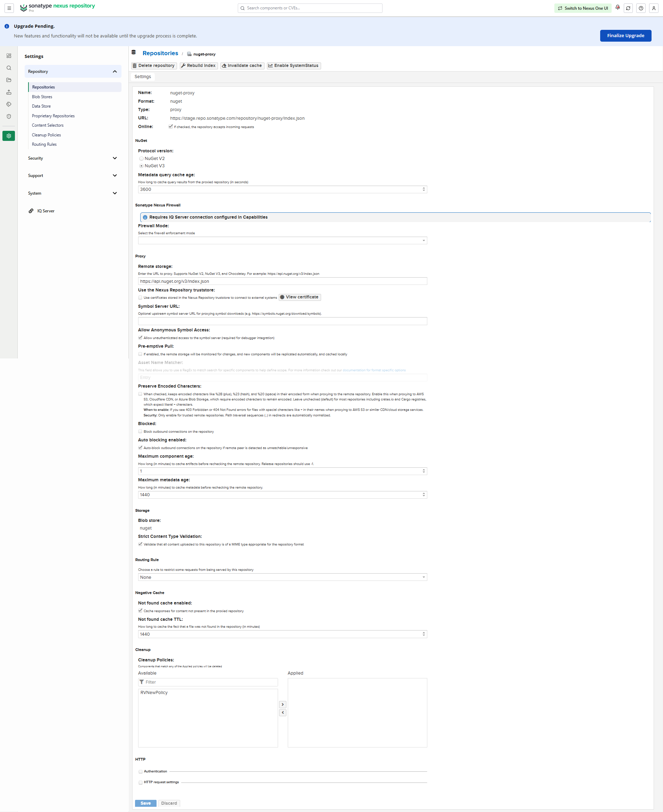Expand the Support sidebar section
663x812 pixels.
coord(73,176)
